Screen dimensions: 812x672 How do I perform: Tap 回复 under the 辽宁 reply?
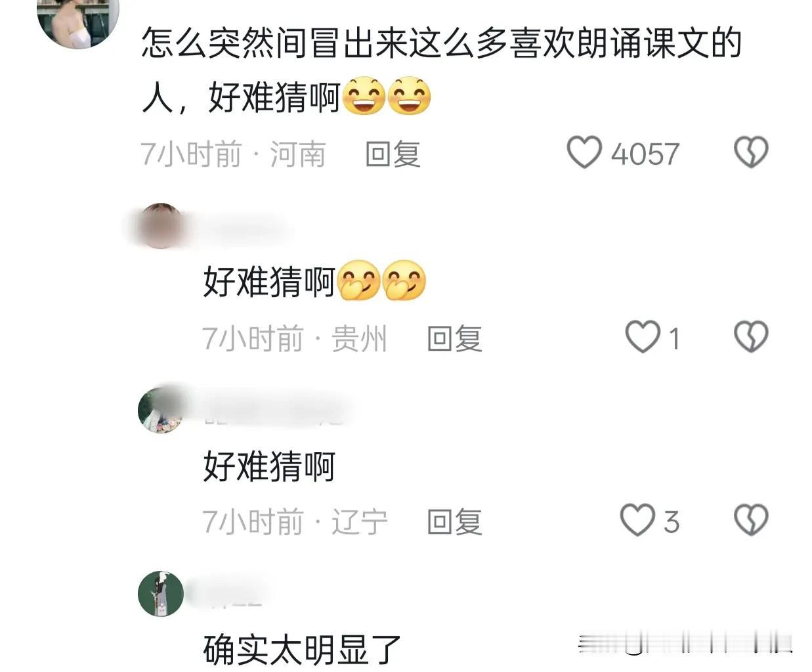pos(454,522)
